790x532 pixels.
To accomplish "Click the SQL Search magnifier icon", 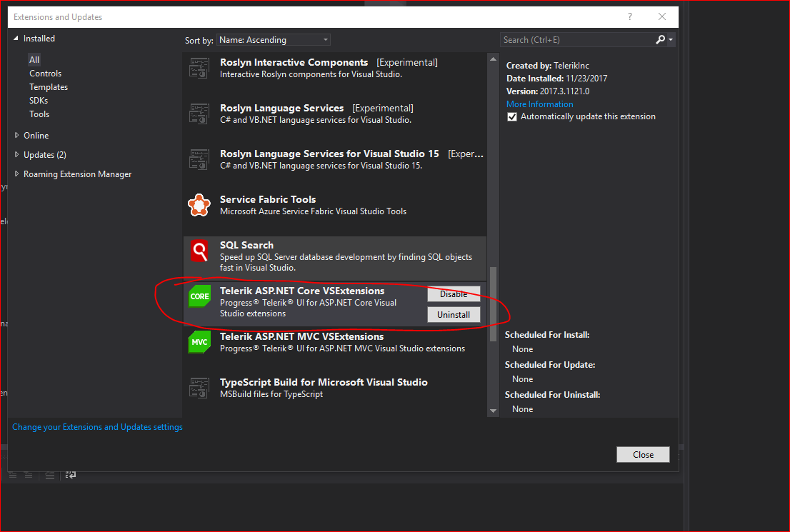I will pyautogui.click(x=199, y=251).
